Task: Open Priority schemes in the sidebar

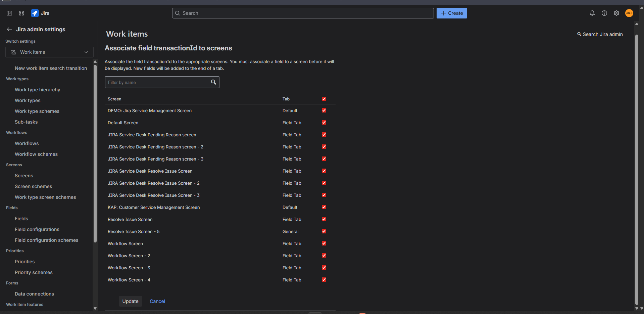Action: click(x=34, y=272)
